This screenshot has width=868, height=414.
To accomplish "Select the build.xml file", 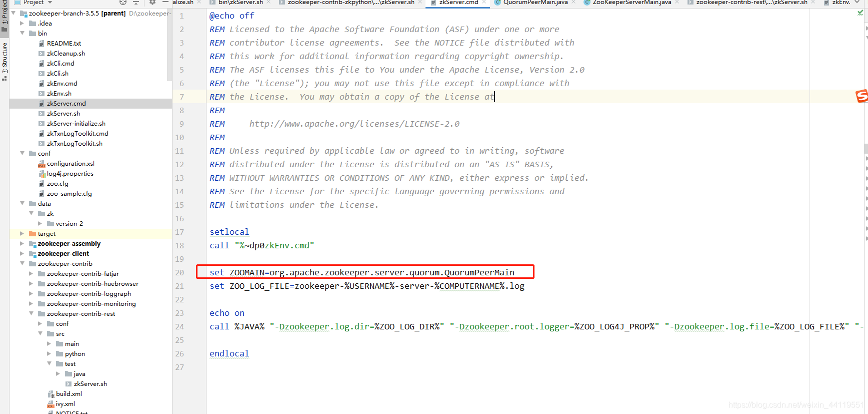I will click(69, 393).
